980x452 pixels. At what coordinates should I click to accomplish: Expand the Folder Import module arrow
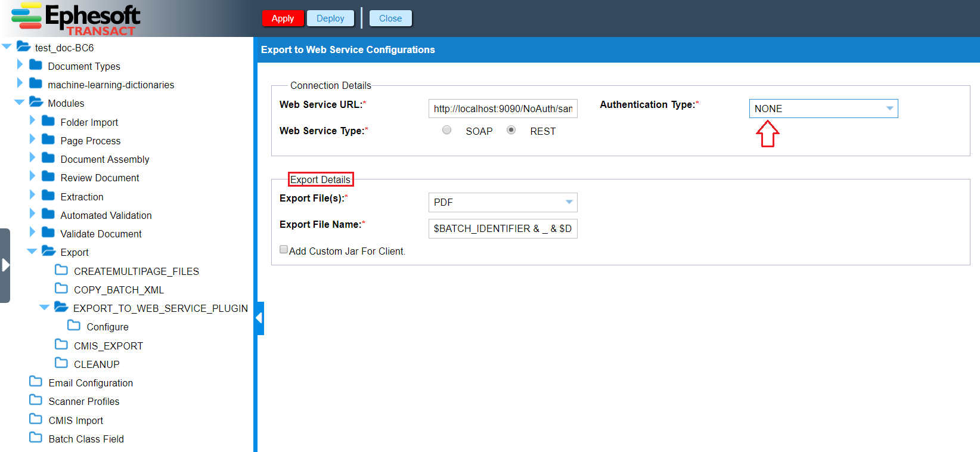coord(32,121)
